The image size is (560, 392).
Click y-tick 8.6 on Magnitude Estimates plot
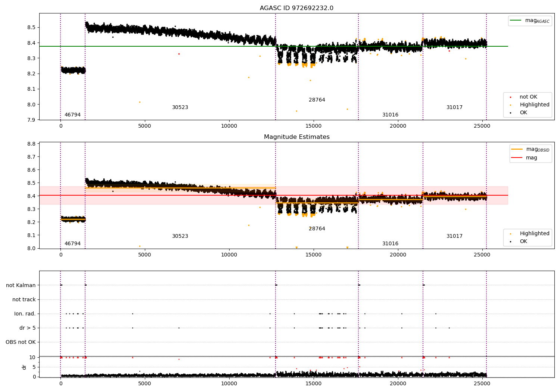[x=31, y=170]
